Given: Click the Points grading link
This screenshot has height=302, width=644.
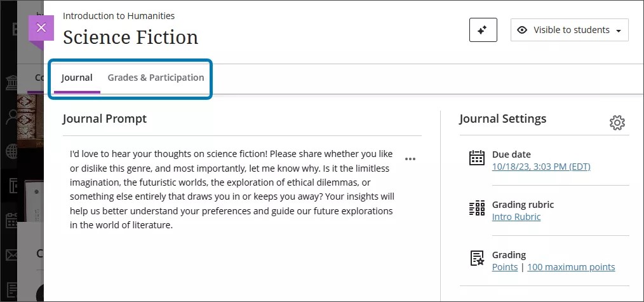Looking at the screenshot, I should coord(505,267).
